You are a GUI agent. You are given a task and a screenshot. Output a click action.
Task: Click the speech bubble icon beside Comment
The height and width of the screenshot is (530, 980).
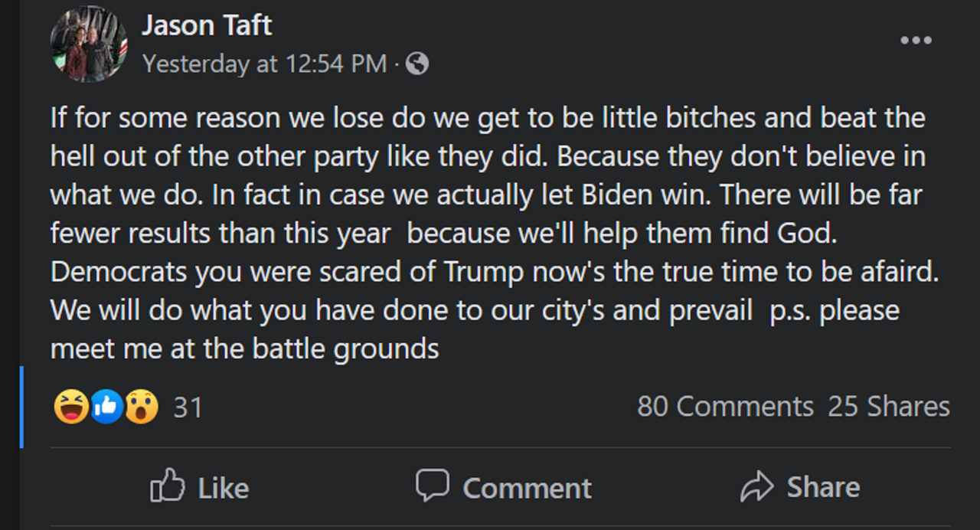click(x=432, y=486)
